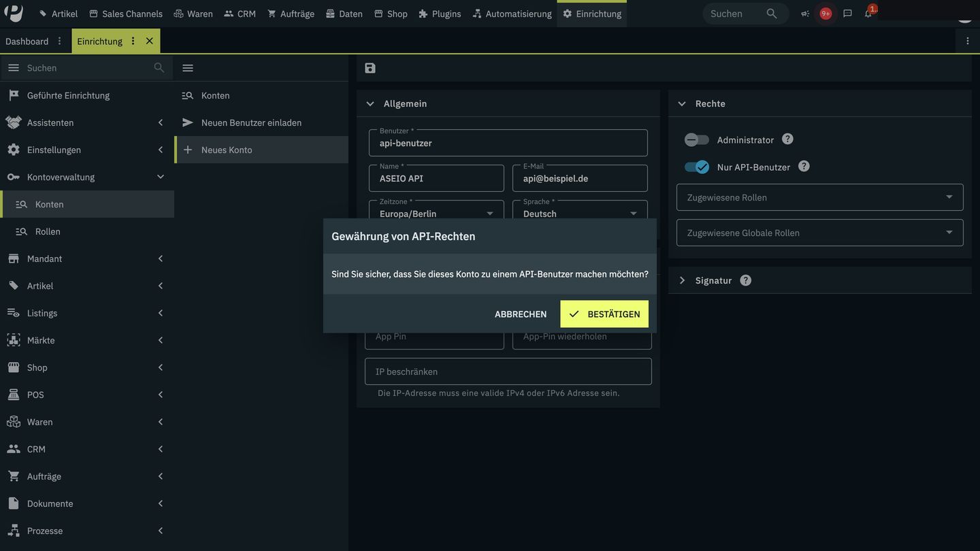This screenshot has width=980, height=551.
Task: Expand the Einstellungen sidebar group
Action: click(87, 150)
